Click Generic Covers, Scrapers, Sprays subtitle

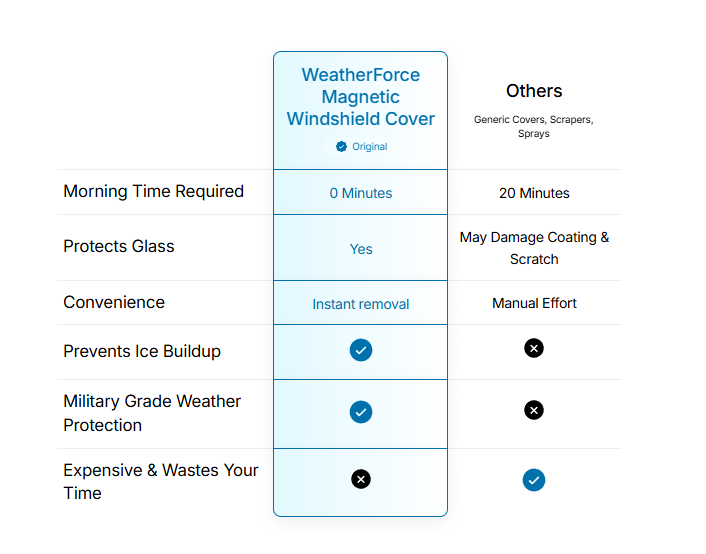[534, 126]
